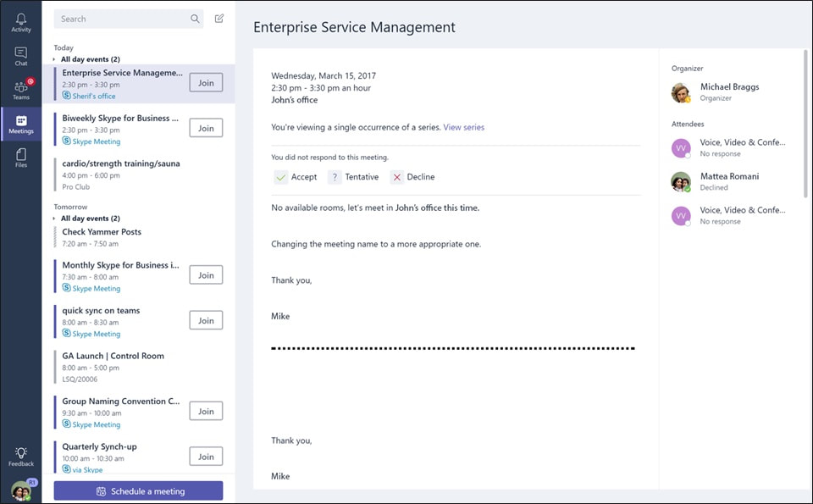Click the View series link
The width and height of the screenshot is (813, 504).
pos(463,127)
